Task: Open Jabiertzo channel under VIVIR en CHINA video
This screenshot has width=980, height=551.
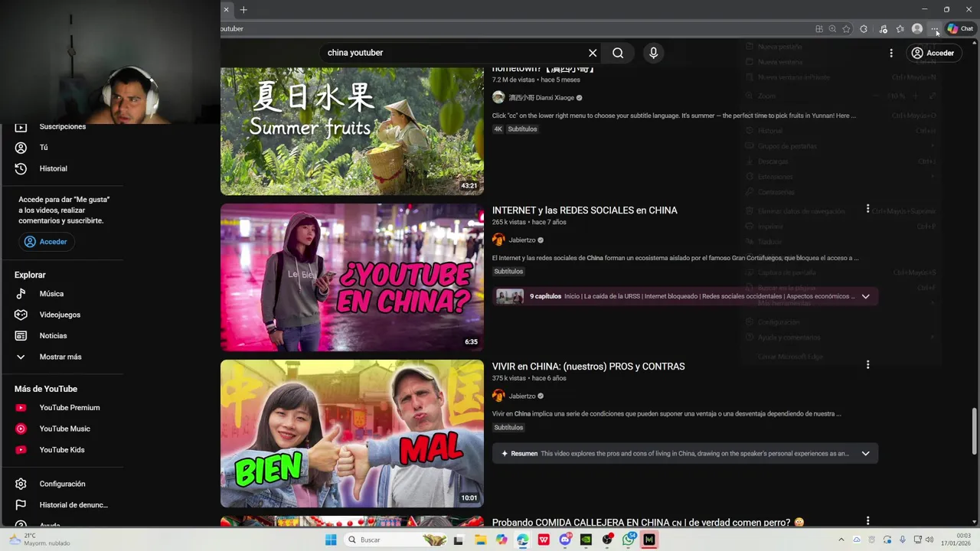Action: [522, 396]
